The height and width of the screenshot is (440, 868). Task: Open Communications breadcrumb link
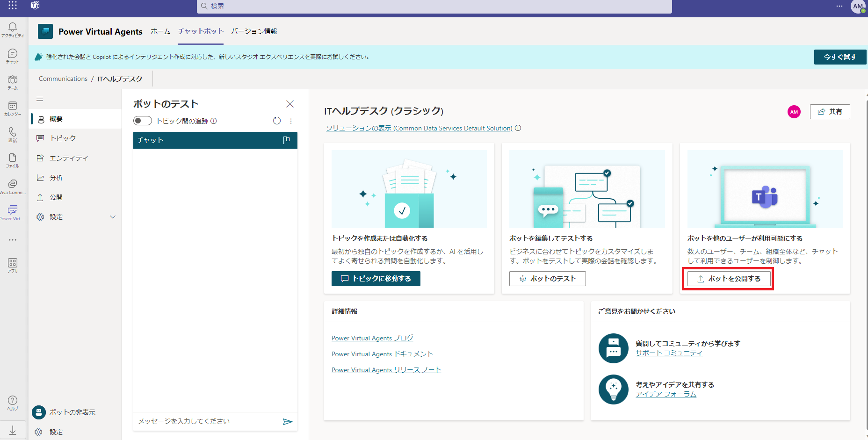point(63,79)
